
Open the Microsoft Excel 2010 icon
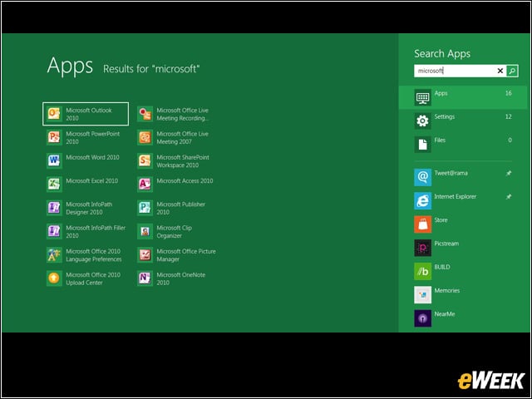point(54,184)
